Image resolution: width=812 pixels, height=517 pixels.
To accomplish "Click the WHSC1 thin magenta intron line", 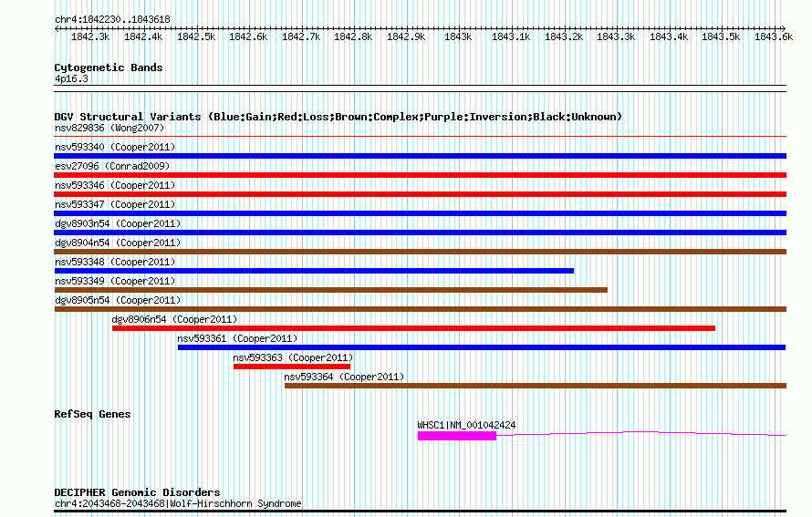I will pyautogui.click(x=641, y=433).
